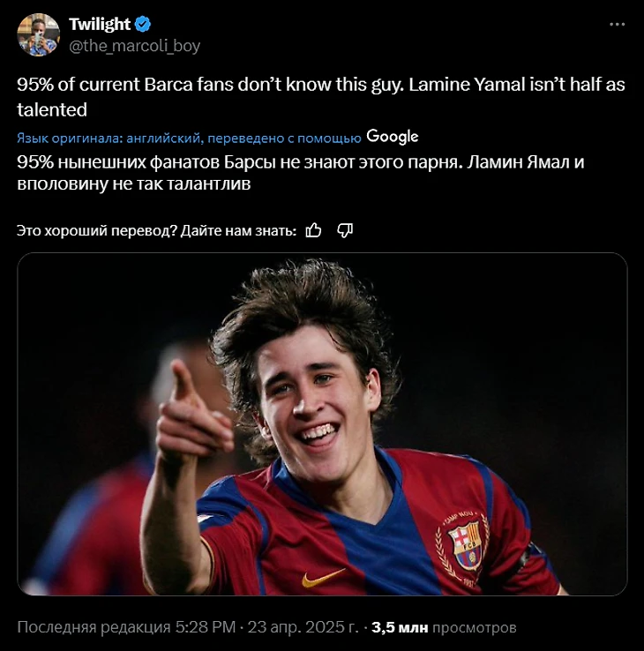Open the tweet's more options menu
Image resolution: width=644 pixels, height=651 pixels.
617,25
